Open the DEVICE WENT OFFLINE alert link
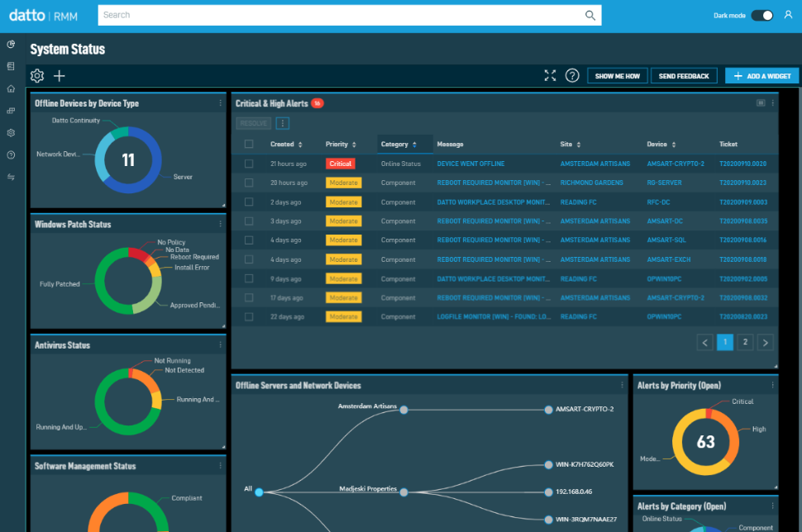 point(473,164)
